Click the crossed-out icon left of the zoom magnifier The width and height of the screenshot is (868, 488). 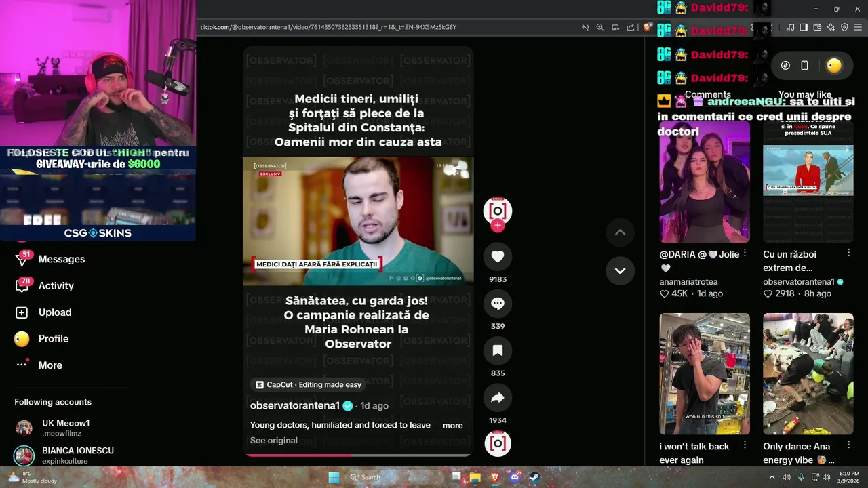[x=585, y=27]
